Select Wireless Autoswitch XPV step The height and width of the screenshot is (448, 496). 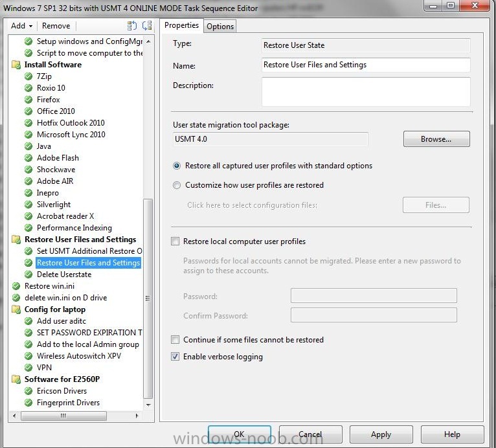(79, 356)
